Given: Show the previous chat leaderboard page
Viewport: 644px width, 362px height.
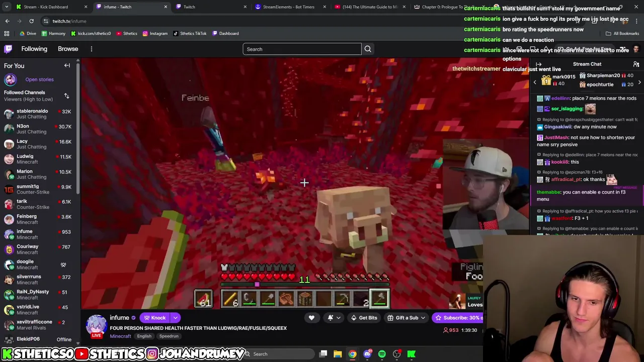Looking at the screenshot, I should pyautogui.click(x=535, y=82).
